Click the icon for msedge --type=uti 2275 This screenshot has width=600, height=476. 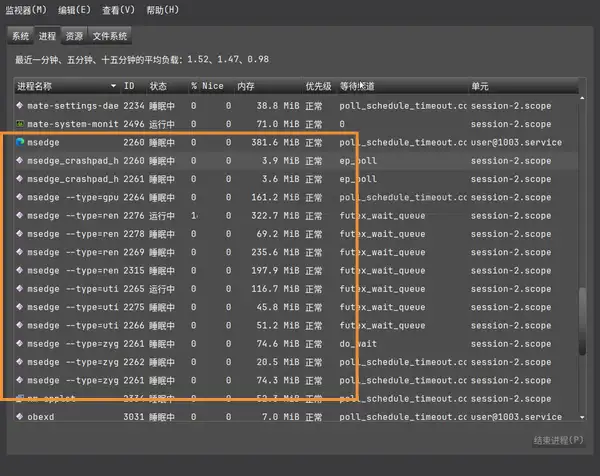(20, 307)
